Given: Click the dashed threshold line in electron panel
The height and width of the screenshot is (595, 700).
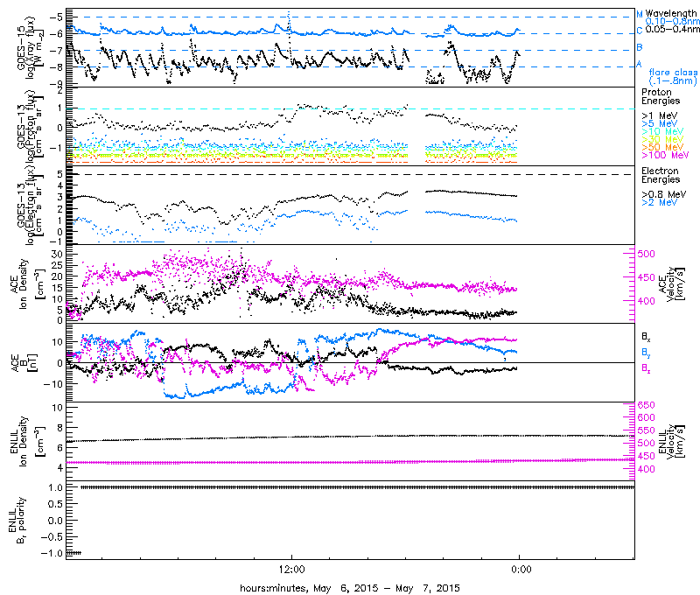Looking at the screenshot, I should pos(350,174).
